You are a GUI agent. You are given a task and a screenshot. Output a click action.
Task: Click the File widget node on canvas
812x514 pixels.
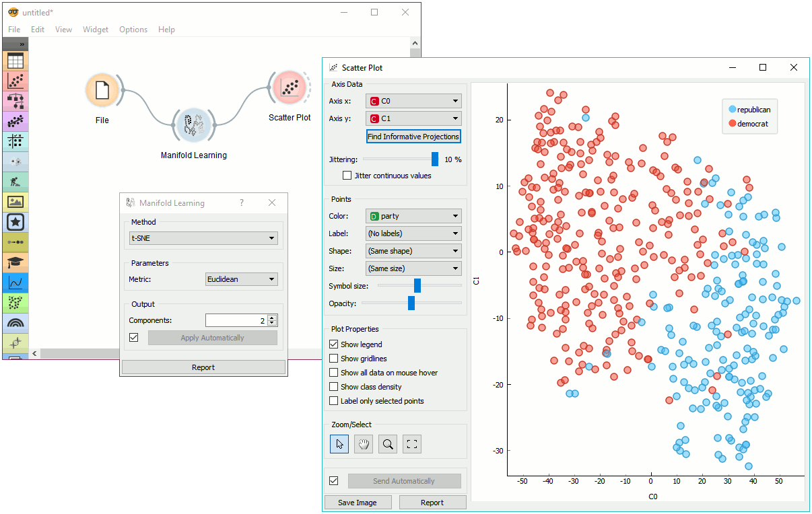pyautogui.click(x=102, y=90)
